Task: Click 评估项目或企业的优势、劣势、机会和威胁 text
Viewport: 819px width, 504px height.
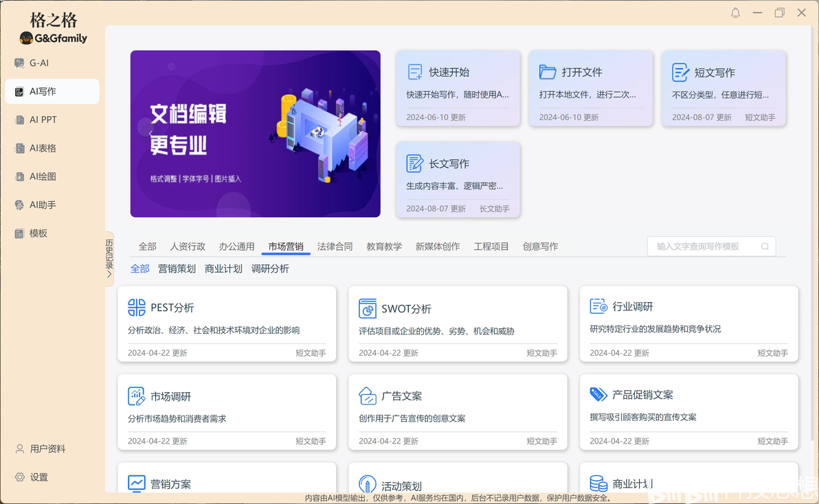Action: 437,331
